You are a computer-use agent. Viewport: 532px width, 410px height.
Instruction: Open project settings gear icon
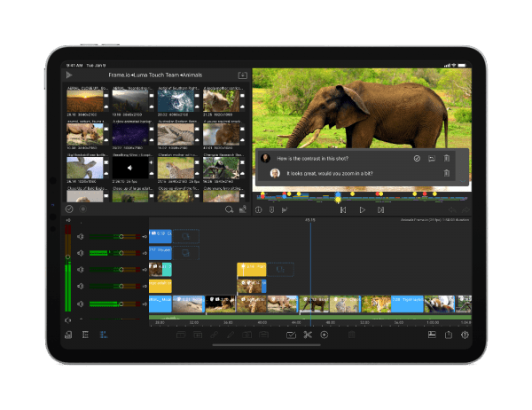(x=464, y=335)
